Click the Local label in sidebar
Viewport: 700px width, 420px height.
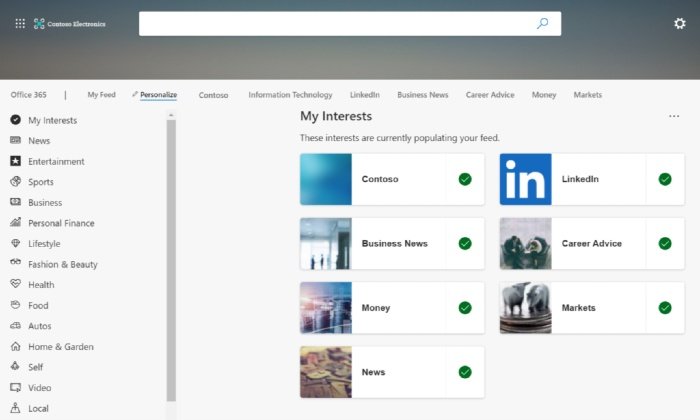(x=38, y=408)
